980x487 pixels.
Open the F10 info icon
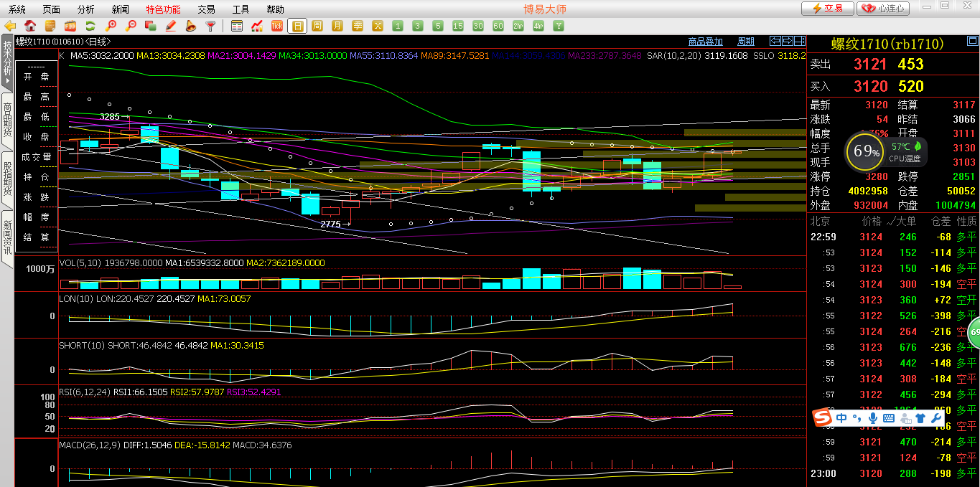pyautogui.click(x=70, y=26)
